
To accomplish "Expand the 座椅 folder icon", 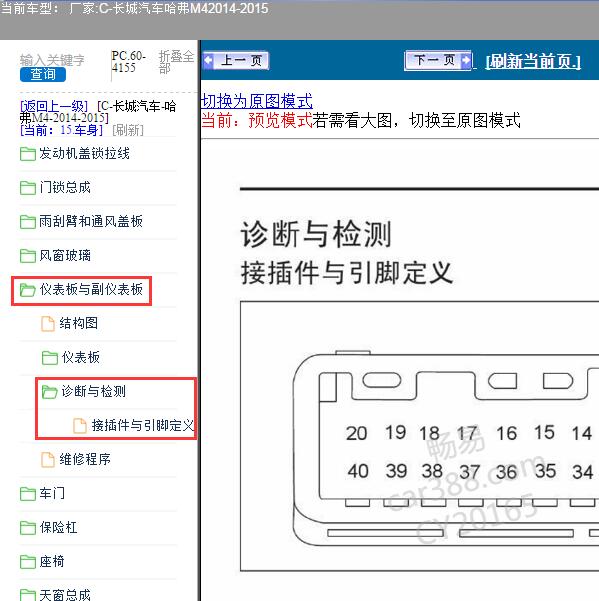I will tap(28, 562).
